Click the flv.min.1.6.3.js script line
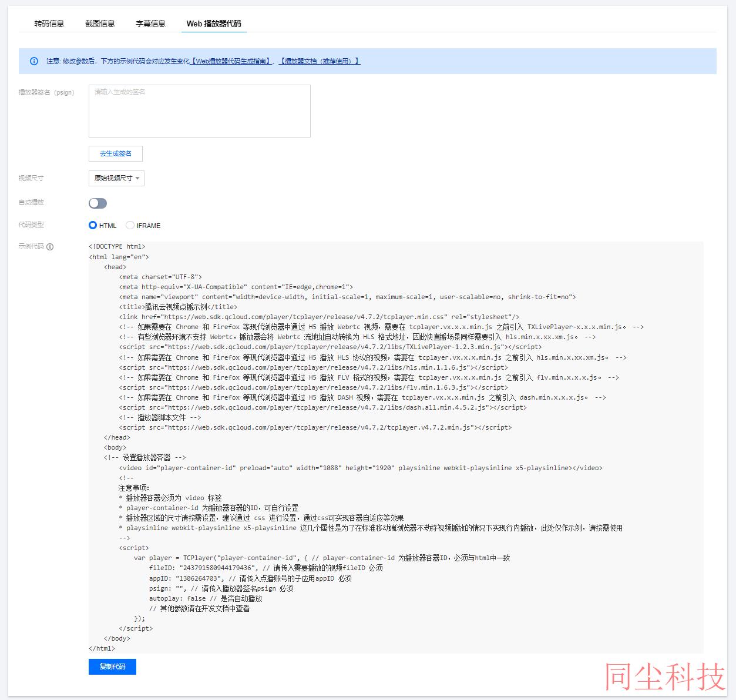The image size is (736, 700). click(x=313, y=387)
